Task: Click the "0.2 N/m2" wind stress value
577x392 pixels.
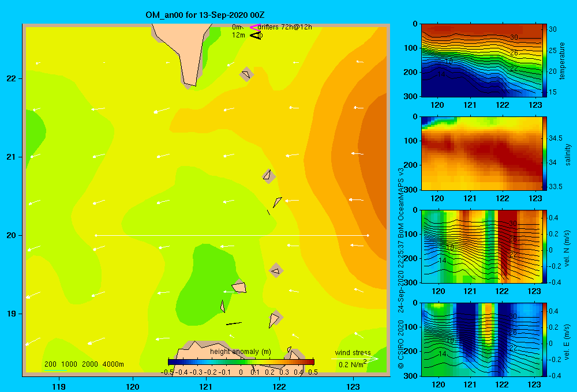Action: pyautogui.click(x=353, y=364)
